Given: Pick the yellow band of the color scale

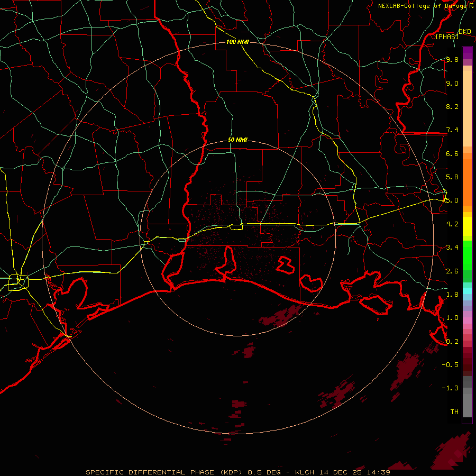Looking at the screenshot, I should (x=467, y=226).
